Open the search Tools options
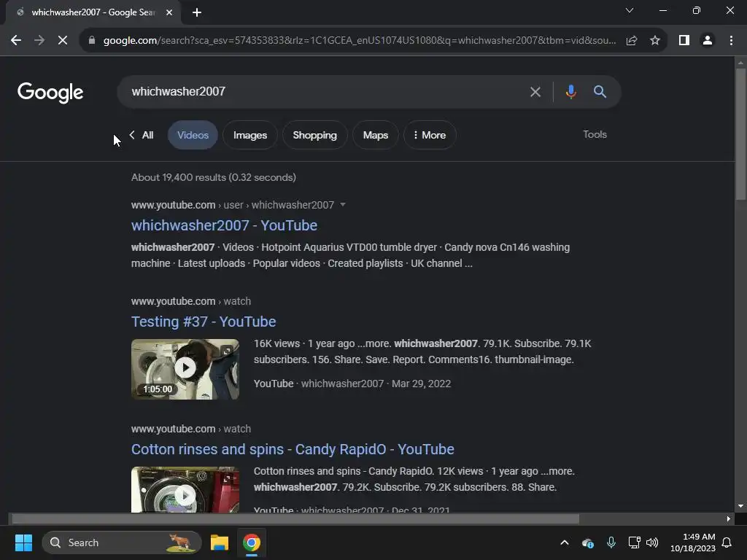 [x=595, y=134]
